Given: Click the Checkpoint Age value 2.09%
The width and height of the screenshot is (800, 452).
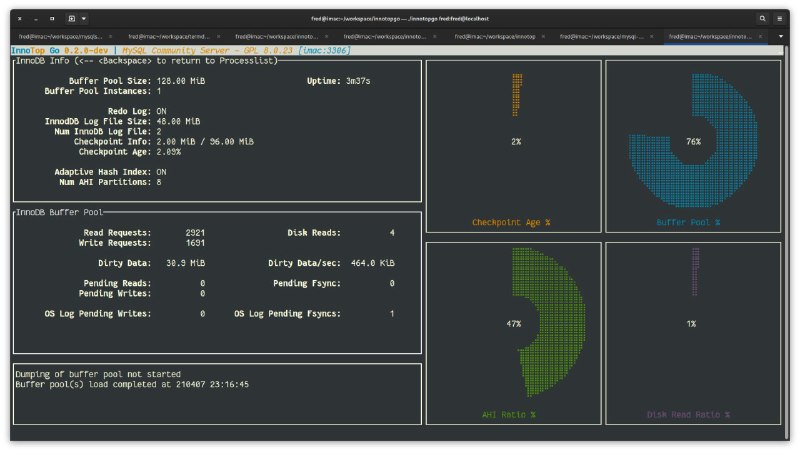Looking at the screenshot, I should [168, 152].
